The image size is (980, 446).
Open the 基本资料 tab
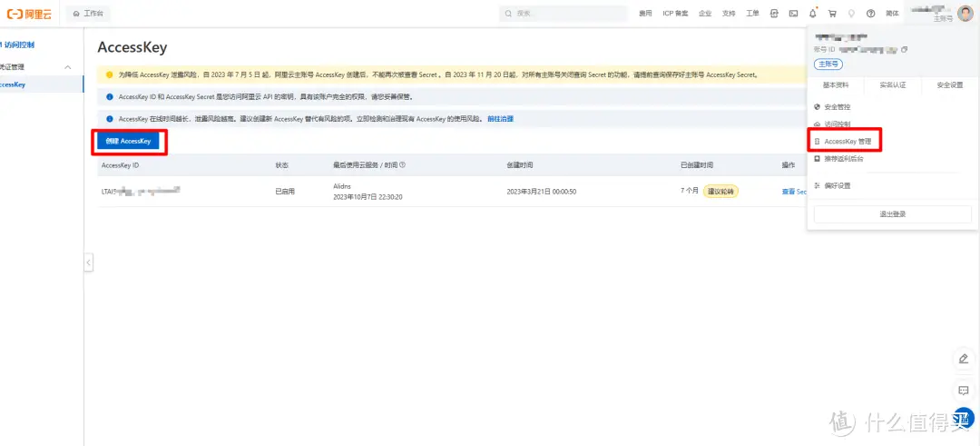click(x=836, y=85)
